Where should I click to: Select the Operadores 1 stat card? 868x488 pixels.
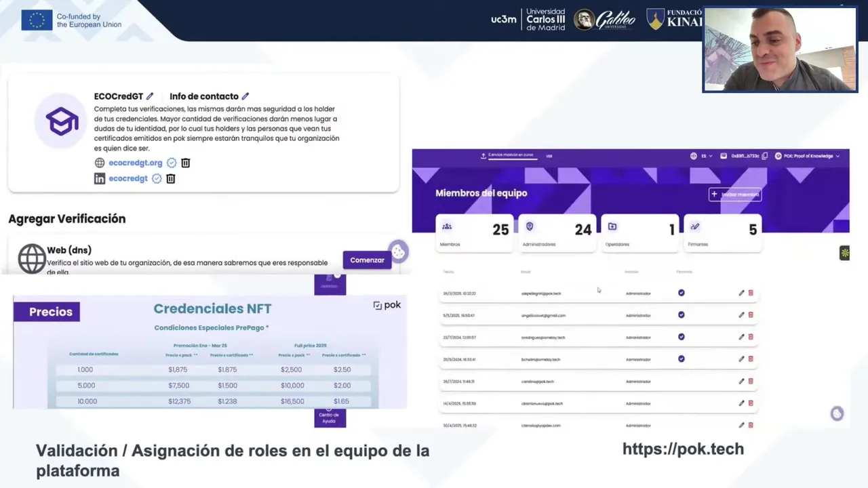[x=640, y=233]
